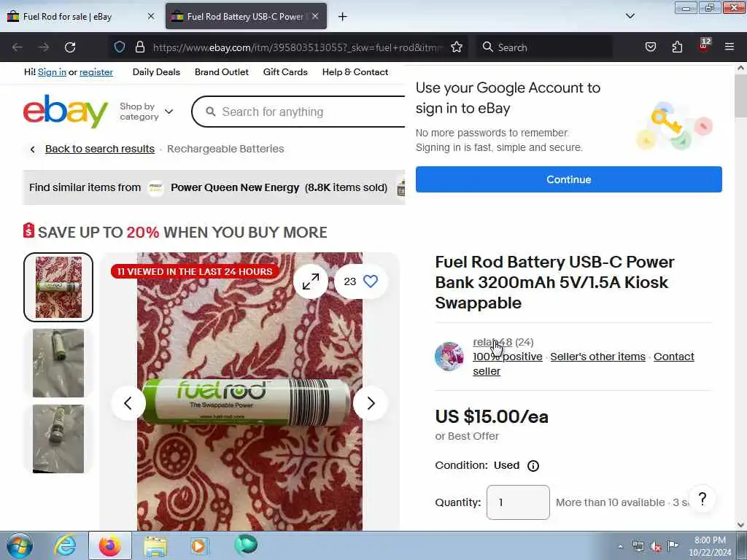The image size is (747, 560).
Task: Open Brand Outlet menu item
Action: point(222,72)
